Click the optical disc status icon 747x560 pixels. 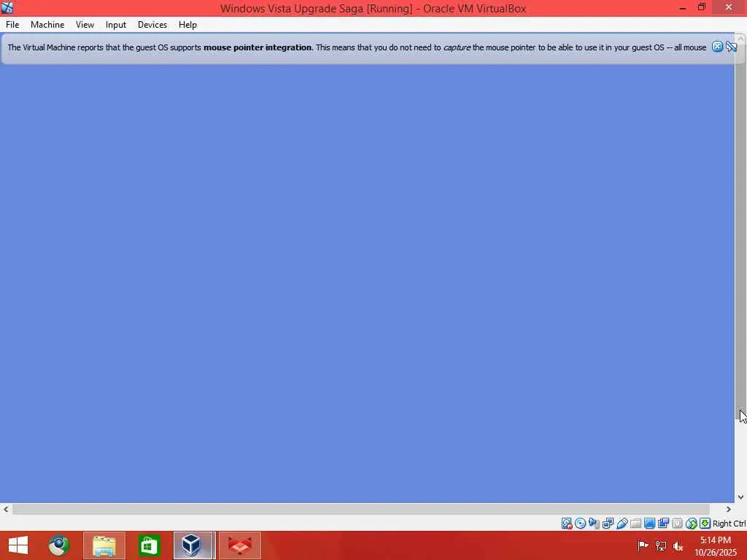point(580,524)
